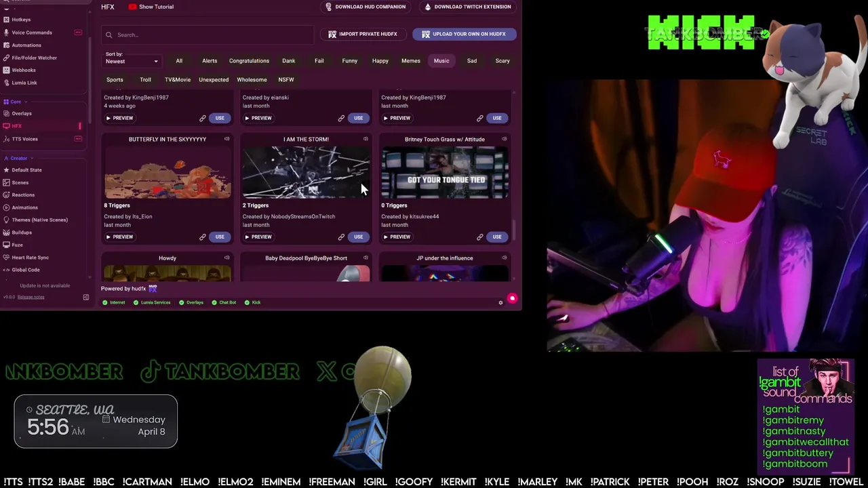Image resolution: width=868 pixels, height=488 pixels.
Task: Toggle sound icon on Britney Touch Grass
Action: (x=504, y=139)
